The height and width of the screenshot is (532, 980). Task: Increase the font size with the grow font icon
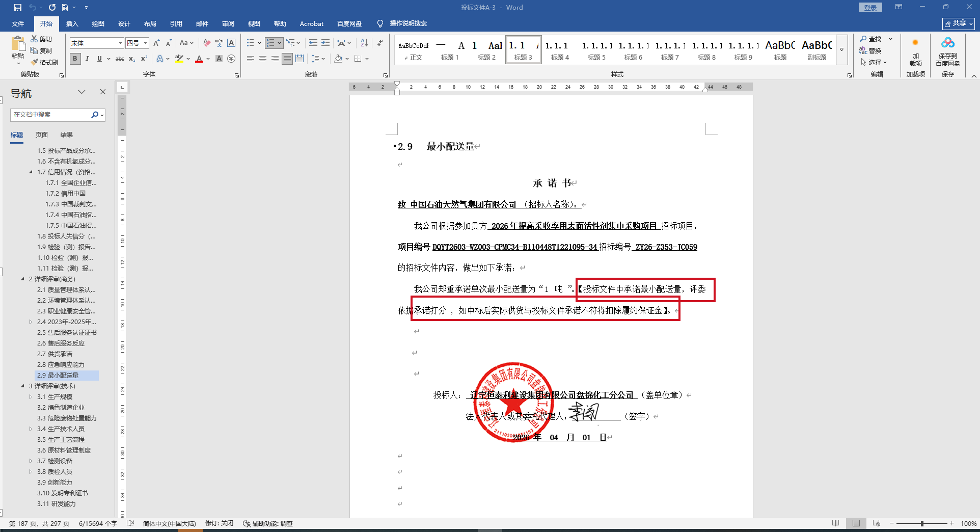(x=156, y=43)
